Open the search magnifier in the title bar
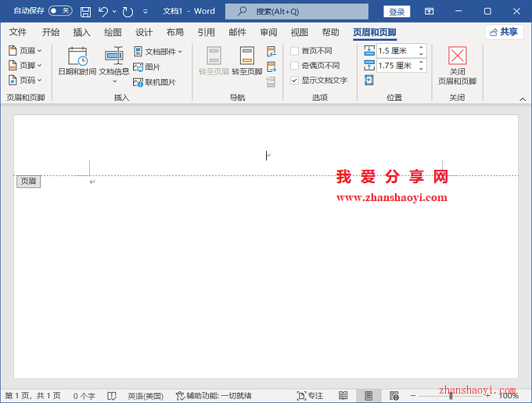 [242, 11]
